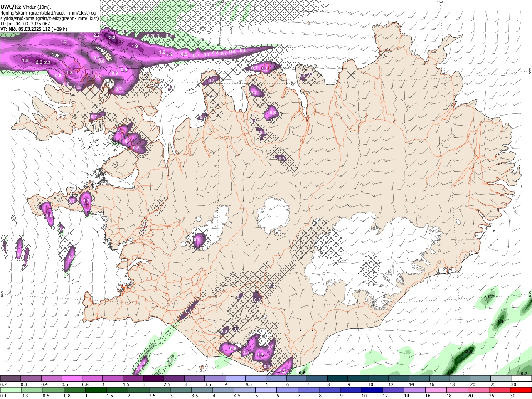Click the top snow-scale swatch between 0.2 and 0.3
Viewport: 532px width, 399px height.
10,379
